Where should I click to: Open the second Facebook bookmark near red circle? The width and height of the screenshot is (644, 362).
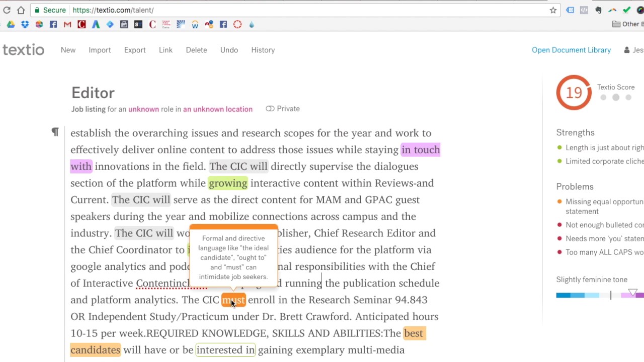[x=223, y=24]
